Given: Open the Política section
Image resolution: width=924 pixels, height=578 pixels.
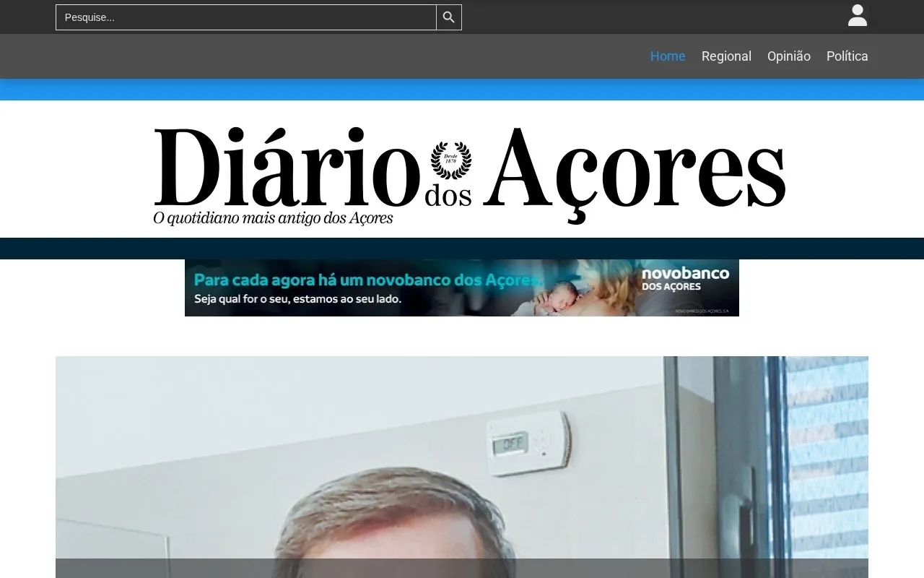Looking at the screenshot, I should tap(847, 56).
